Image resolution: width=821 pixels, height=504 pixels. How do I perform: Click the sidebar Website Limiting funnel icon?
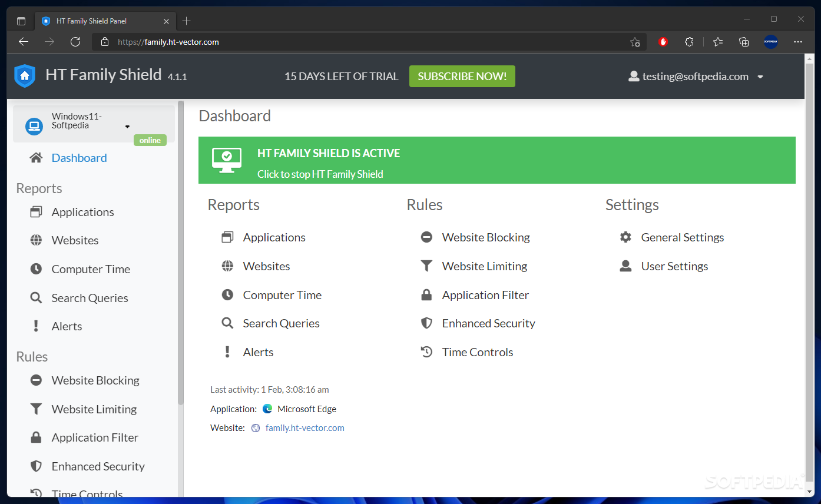(x=36, y=409)
